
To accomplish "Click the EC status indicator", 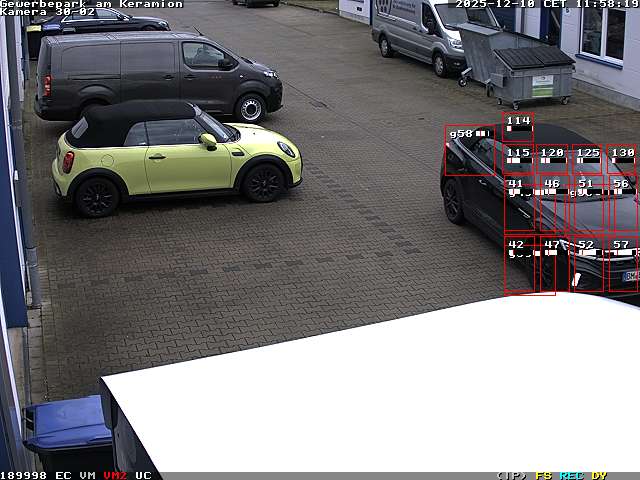I will 63,475.
